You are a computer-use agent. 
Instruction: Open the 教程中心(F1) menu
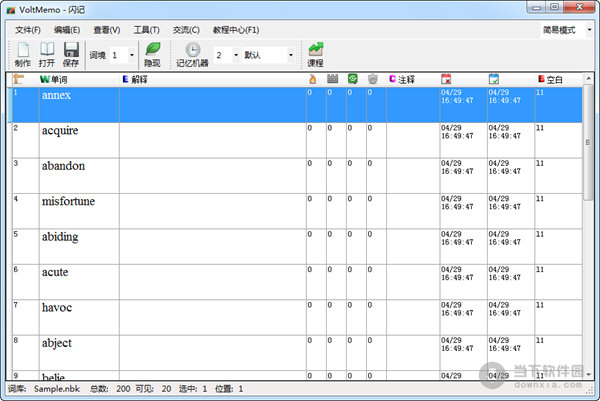[x=236, y=30]
